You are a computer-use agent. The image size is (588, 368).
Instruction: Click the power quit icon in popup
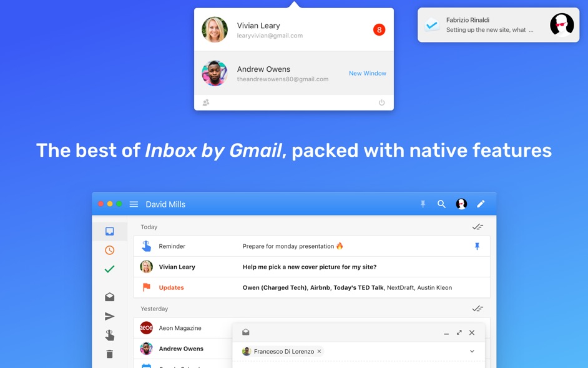click(382, 102)
